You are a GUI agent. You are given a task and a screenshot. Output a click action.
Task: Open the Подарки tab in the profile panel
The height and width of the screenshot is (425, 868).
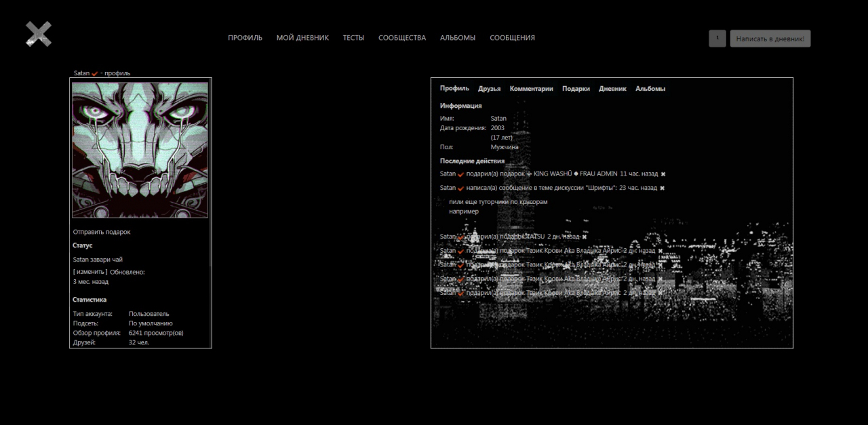[576, 89]
